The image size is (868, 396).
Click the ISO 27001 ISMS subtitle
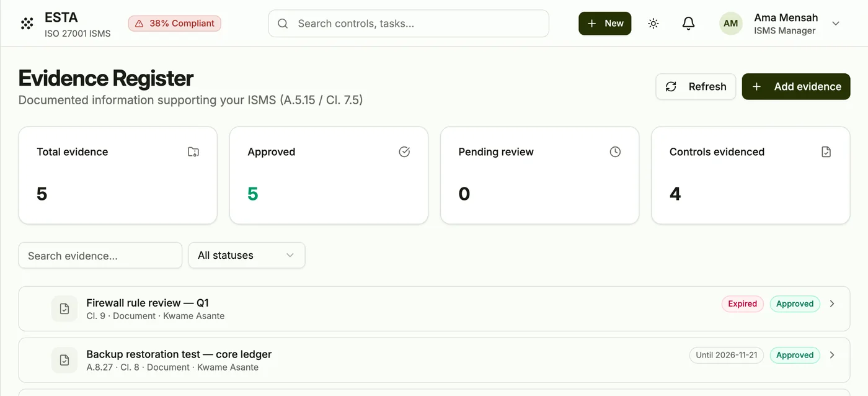77,34
